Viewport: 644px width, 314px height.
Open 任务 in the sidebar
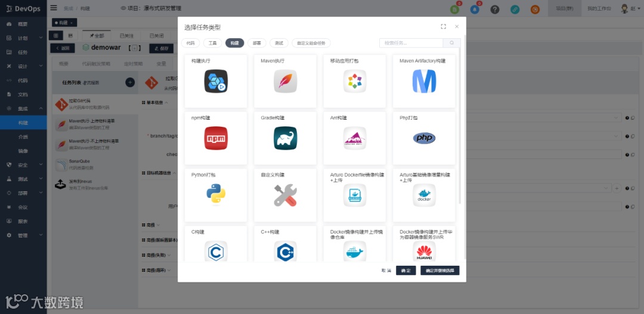click(x=23, y=52)
